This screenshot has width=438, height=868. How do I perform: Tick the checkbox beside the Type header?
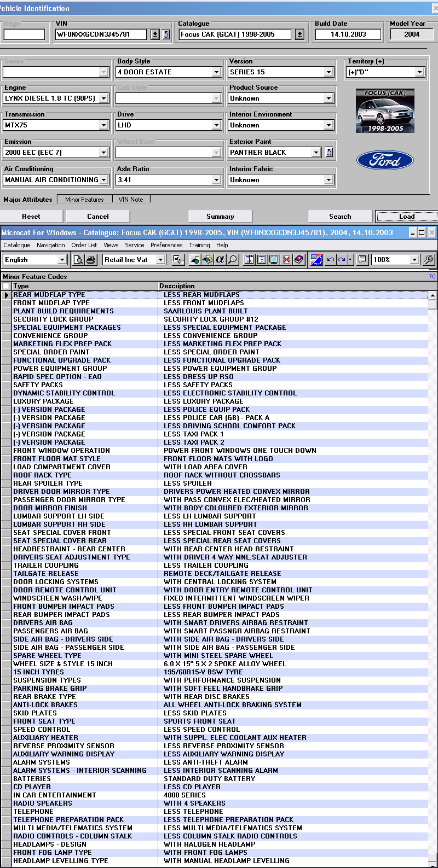pos(6,286)
